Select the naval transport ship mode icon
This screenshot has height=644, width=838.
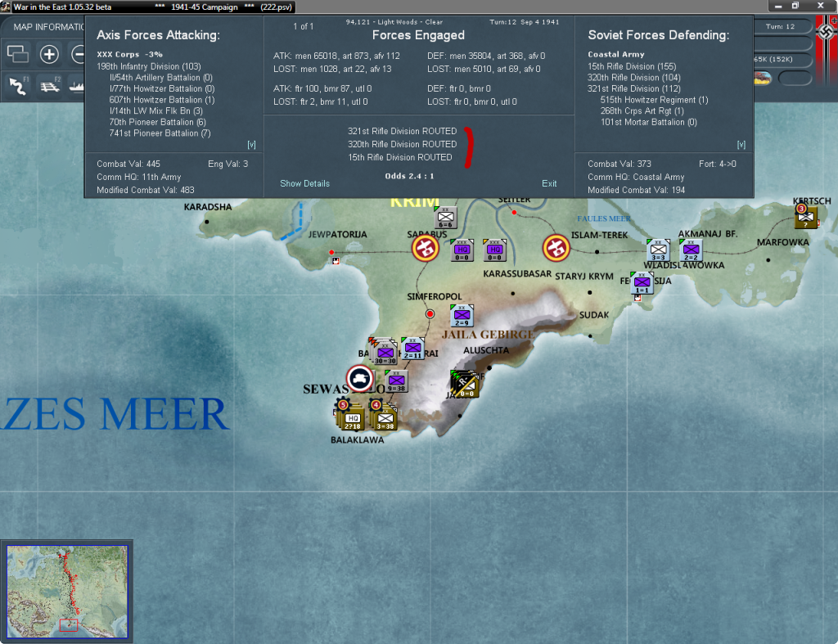coord(77,86)
